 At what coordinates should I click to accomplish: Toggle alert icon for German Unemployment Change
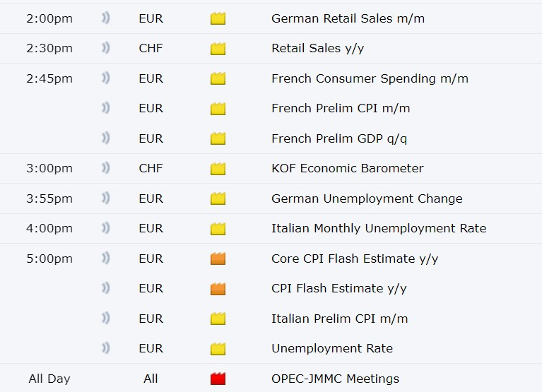click(x=106, y=198)
